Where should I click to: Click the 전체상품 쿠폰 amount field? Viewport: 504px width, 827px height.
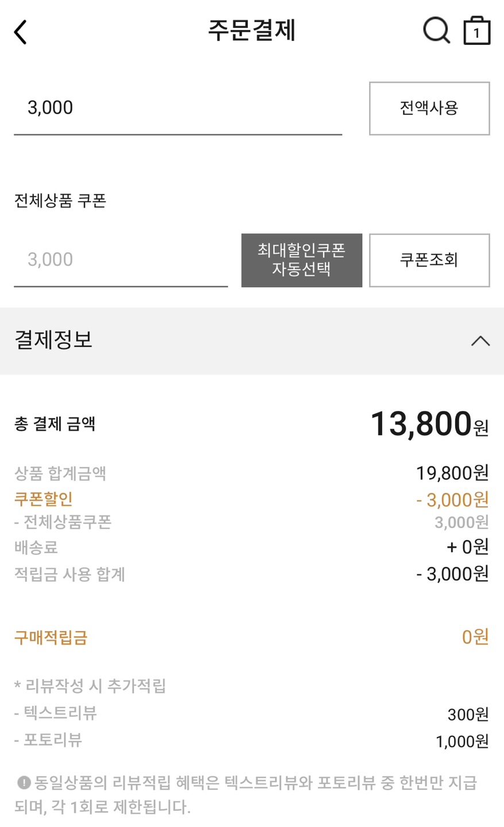(x=121, y=260)
